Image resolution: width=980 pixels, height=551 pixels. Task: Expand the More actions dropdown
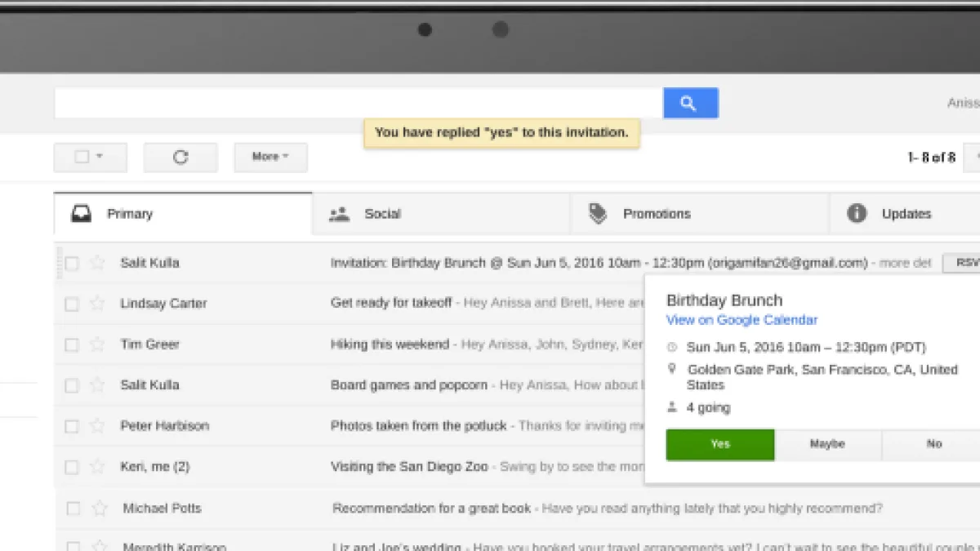[x=270, y=158]
